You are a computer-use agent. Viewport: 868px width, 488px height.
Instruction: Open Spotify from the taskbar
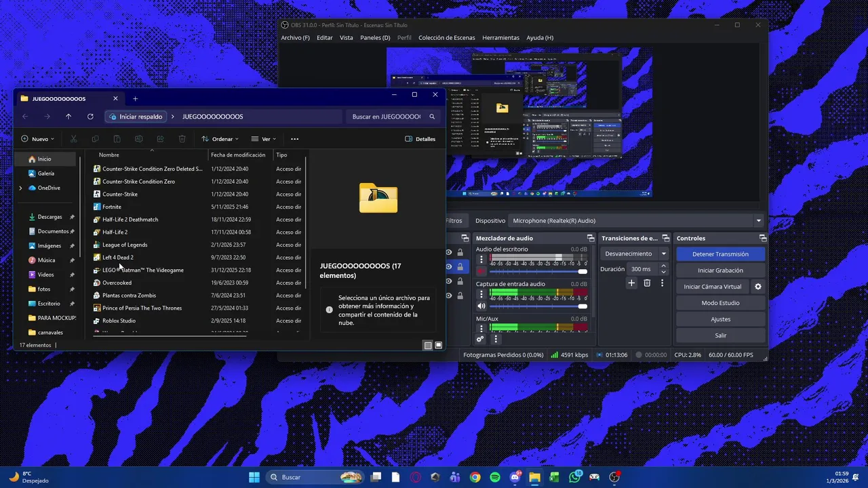495,477
